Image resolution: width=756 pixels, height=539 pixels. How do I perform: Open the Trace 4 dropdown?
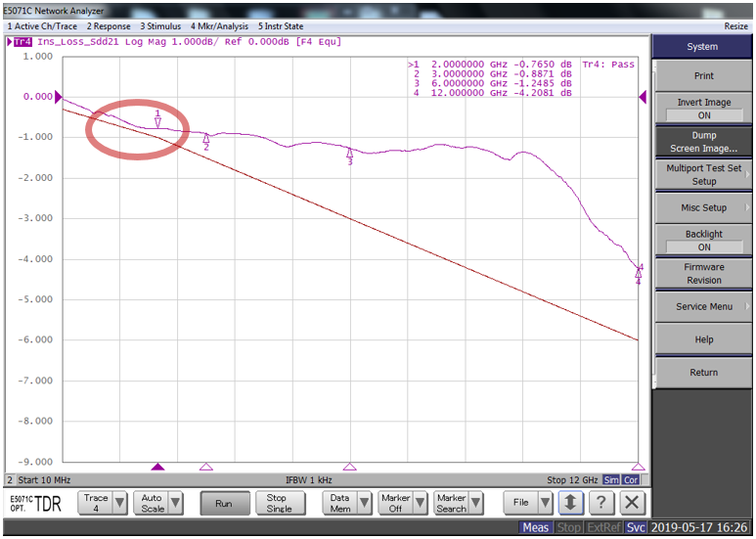tap(105, 503)
